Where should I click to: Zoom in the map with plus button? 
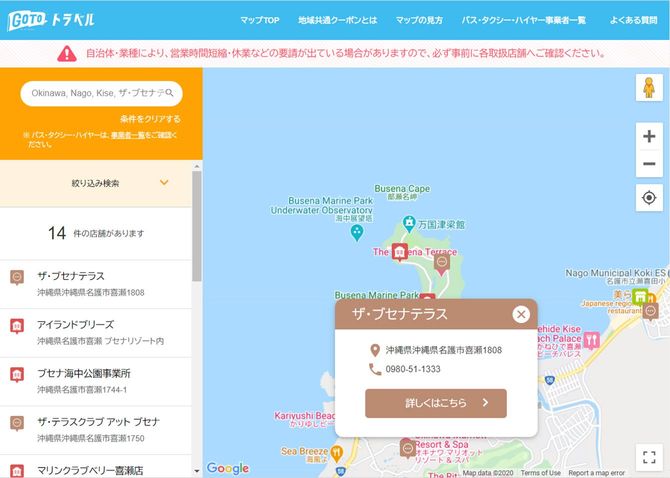pyautogui.click(x=649, y=136)
